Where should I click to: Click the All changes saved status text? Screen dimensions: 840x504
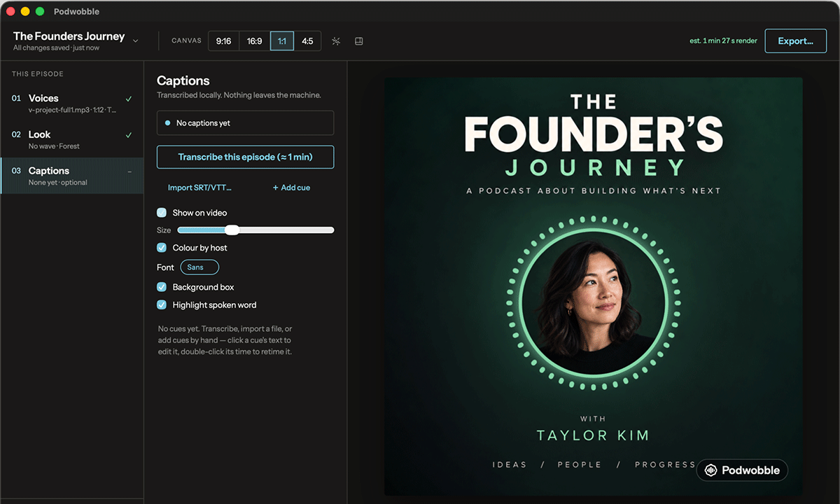coord(56,48)
